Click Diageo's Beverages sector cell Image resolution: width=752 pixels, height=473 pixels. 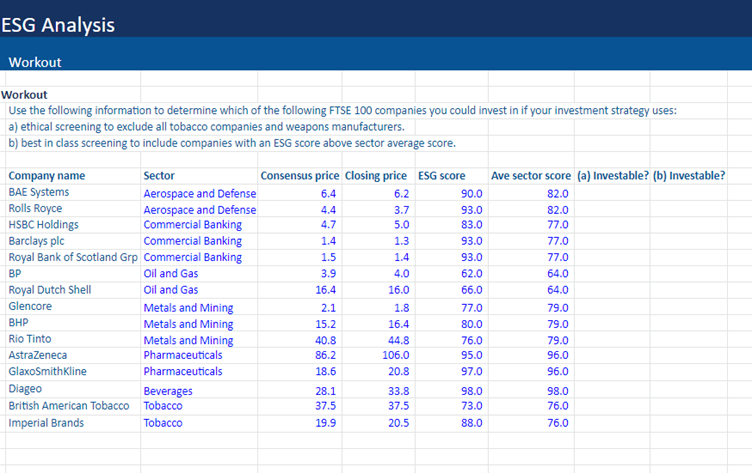point(168,391)
